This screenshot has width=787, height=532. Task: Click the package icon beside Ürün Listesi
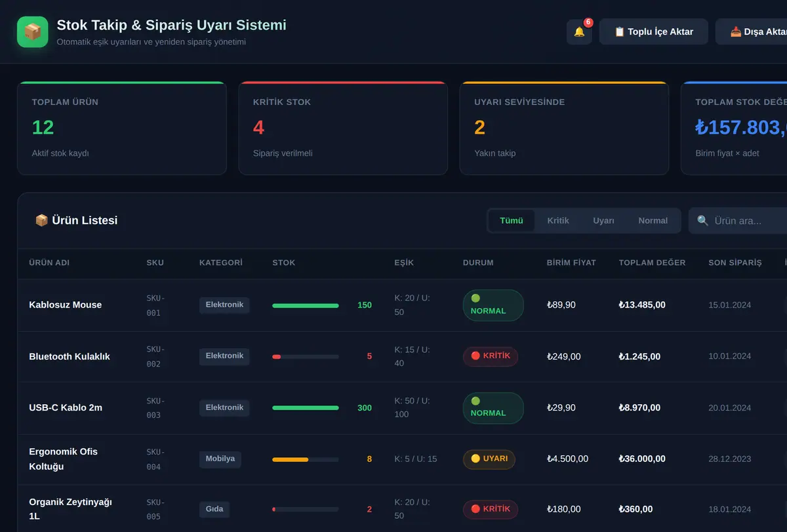pyautogui.click(x=41, y=220)
